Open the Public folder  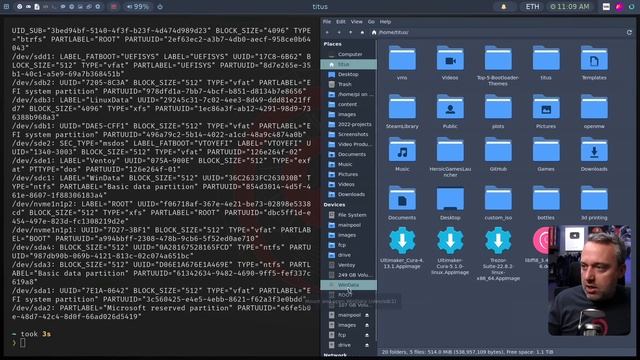(450, 111)
